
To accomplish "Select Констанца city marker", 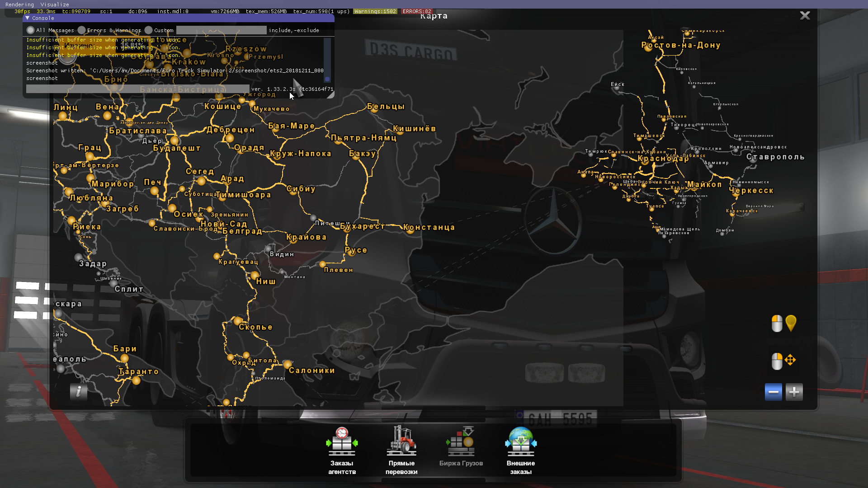I will click(x=410, y=229).
